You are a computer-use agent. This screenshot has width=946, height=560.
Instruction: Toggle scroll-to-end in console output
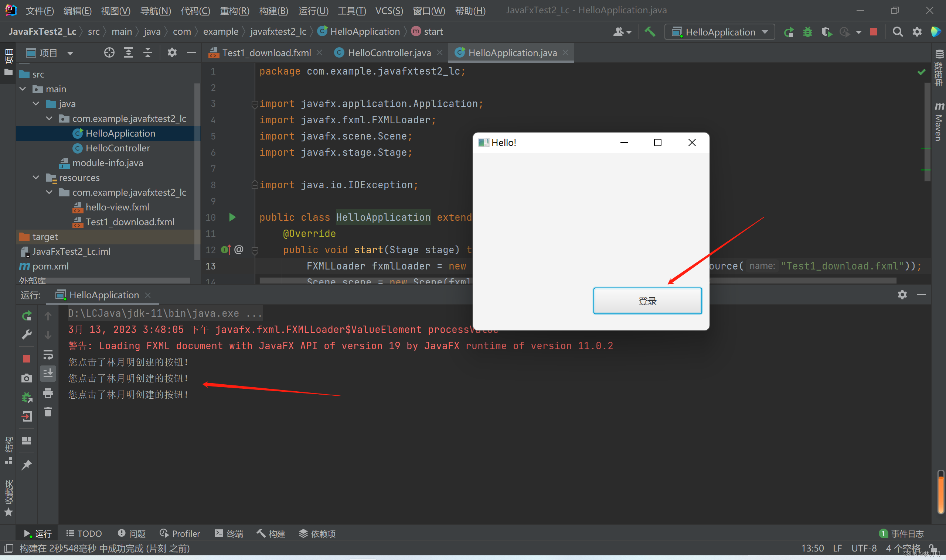(x=48, y=374)
